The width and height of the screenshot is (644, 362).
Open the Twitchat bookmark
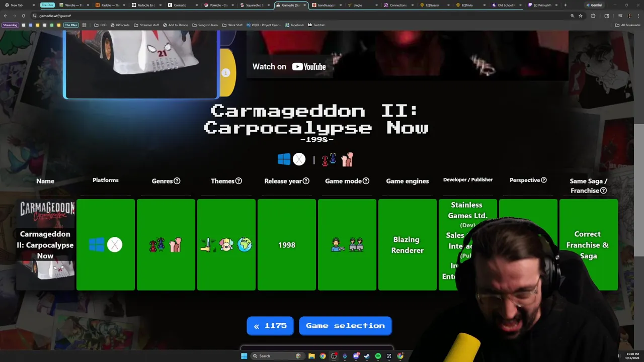[316, 25]
